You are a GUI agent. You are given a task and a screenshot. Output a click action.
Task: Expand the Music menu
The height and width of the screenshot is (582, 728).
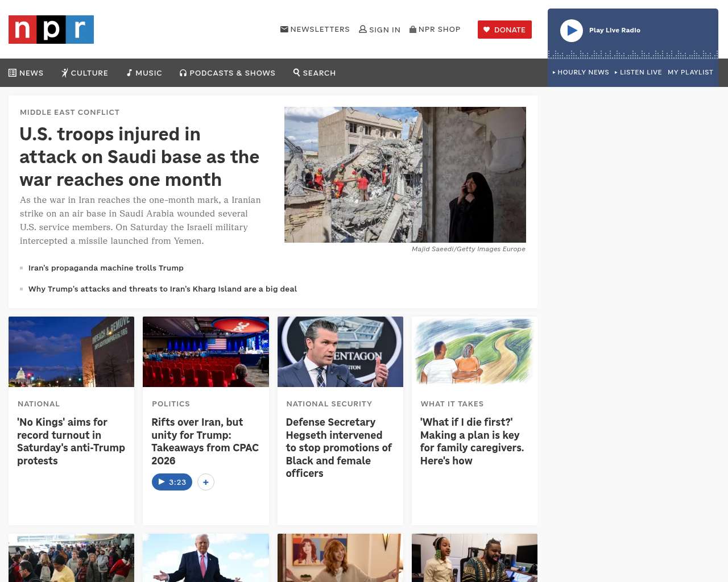click(144, 73)
